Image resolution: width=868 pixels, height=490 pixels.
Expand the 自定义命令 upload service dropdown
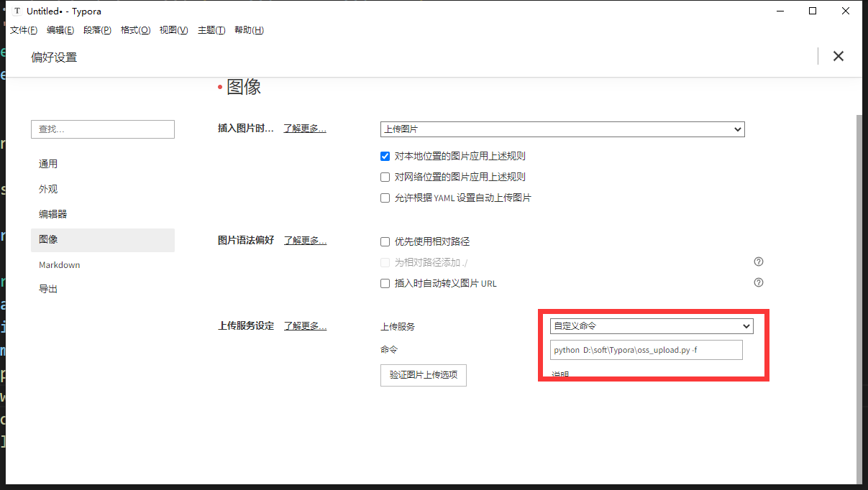pyautogui.click(x=651, y=326)
